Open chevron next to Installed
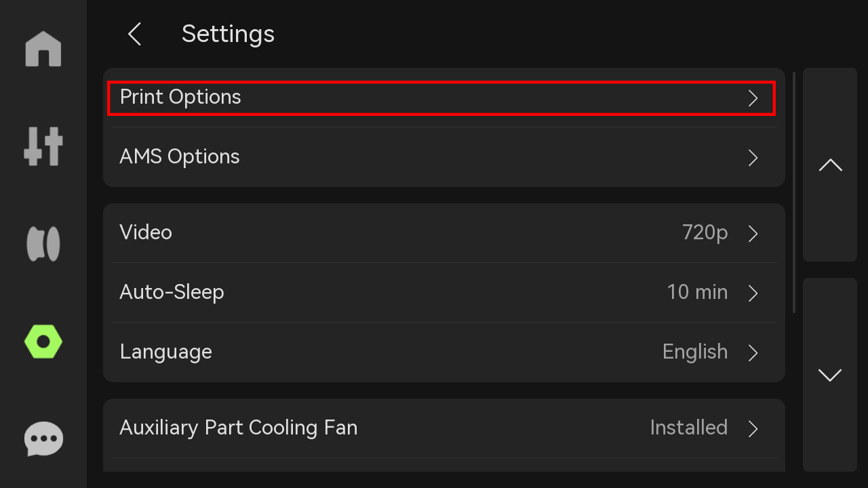The image size is (868, 488). 753,429
